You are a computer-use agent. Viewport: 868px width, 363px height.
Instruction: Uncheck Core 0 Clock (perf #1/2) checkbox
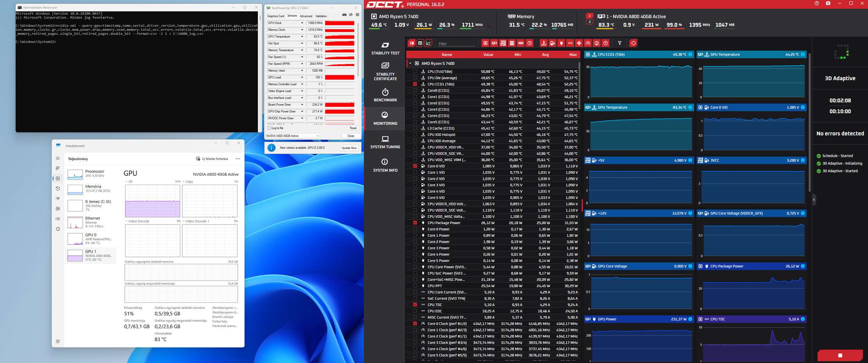click(415, 324)
